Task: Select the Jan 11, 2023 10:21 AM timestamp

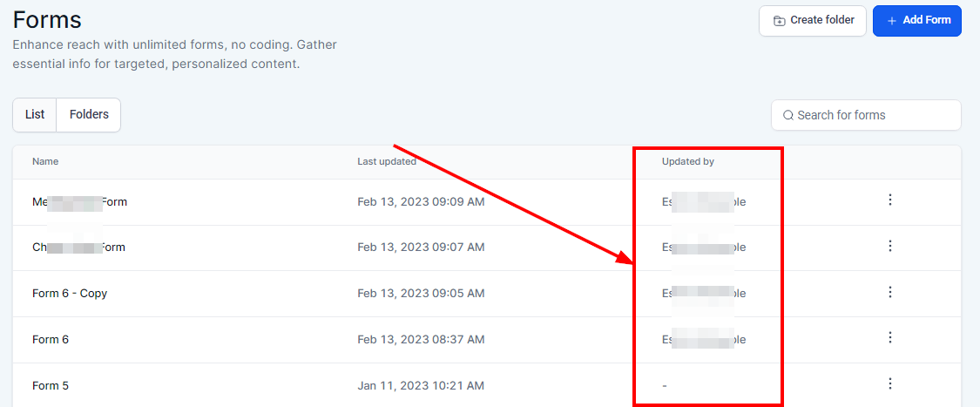Action: click(420, 385)
